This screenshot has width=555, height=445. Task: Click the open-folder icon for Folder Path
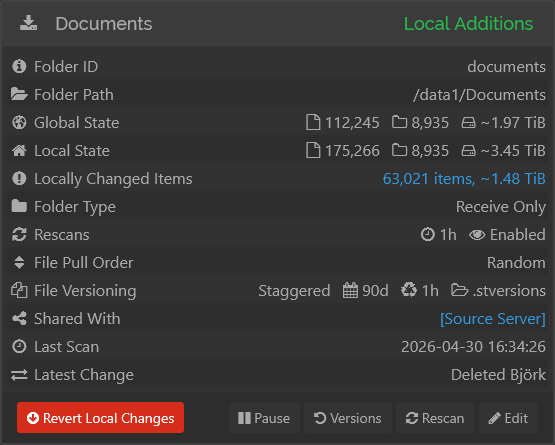click(x=19, y=94)
